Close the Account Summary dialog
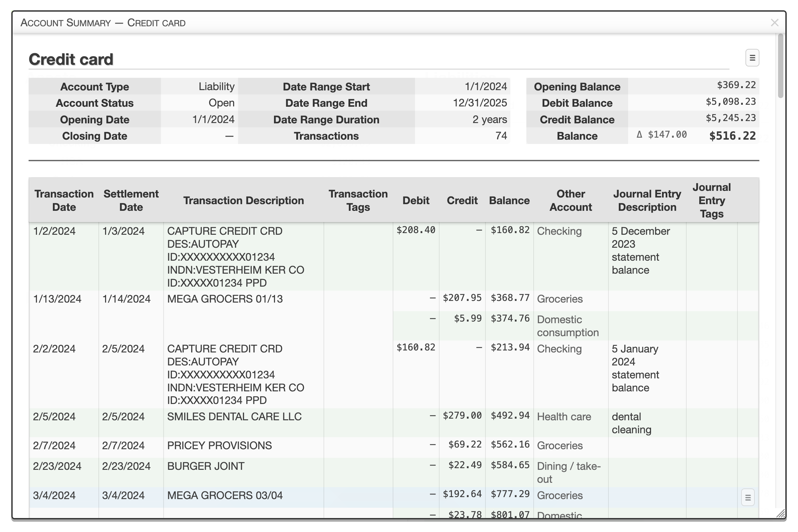 pyautogui.click(x=774, y=23)
